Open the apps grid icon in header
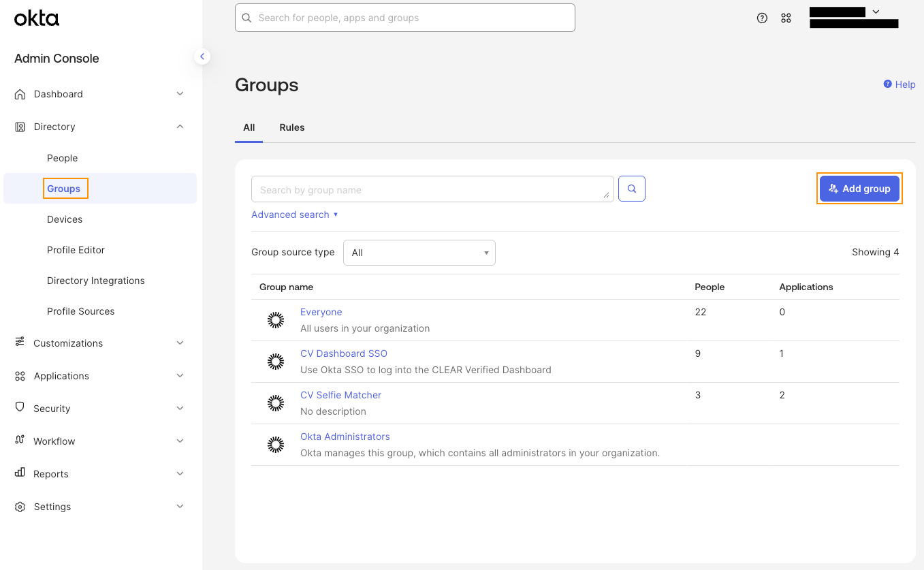This screenshot has height=570, width=924. (x=786, y=18)
